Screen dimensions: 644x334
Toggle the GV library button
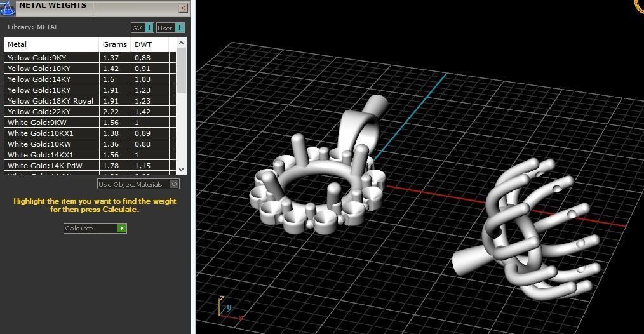coord(142,28)
